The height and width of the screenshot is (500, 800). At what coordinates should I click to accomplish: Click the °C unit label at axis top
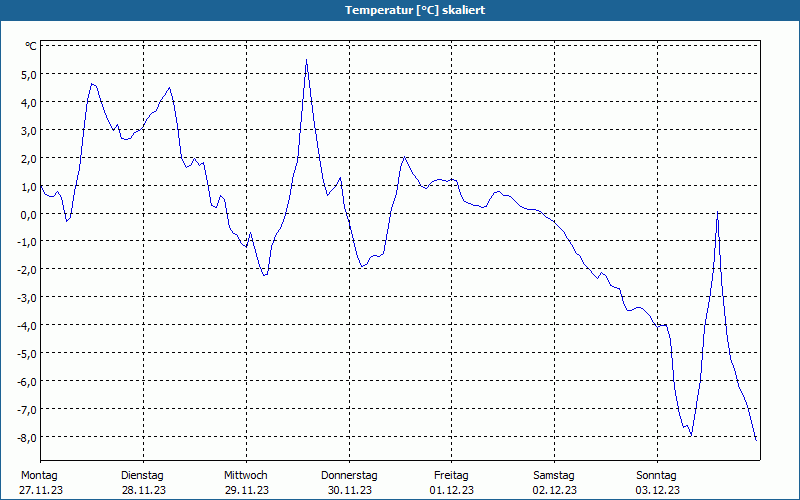tap(31, 46)
